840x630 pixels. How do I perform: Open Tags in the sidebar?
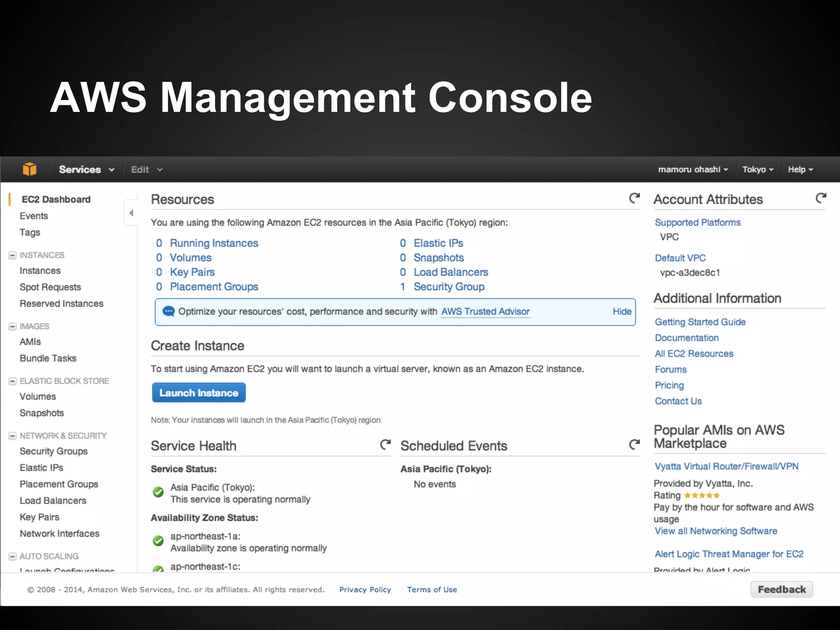pos(30,233)
